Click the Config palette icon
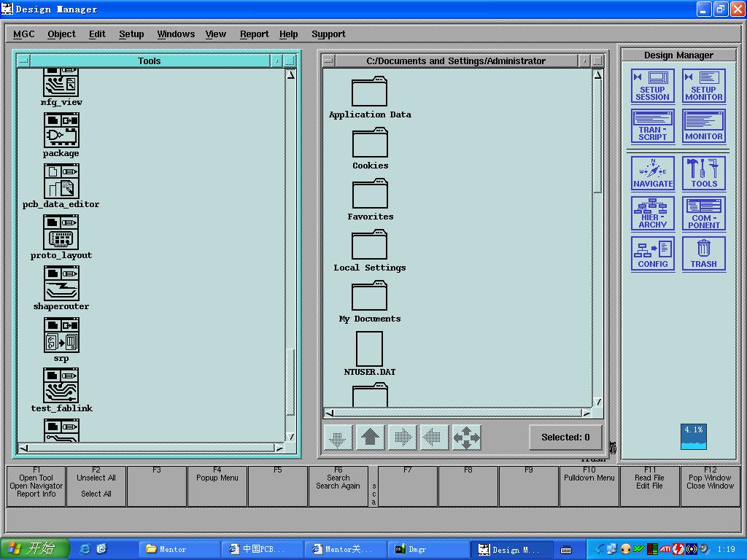Image resolution: width=747 pixels, height=560 pixels. (x=652, y=254)
